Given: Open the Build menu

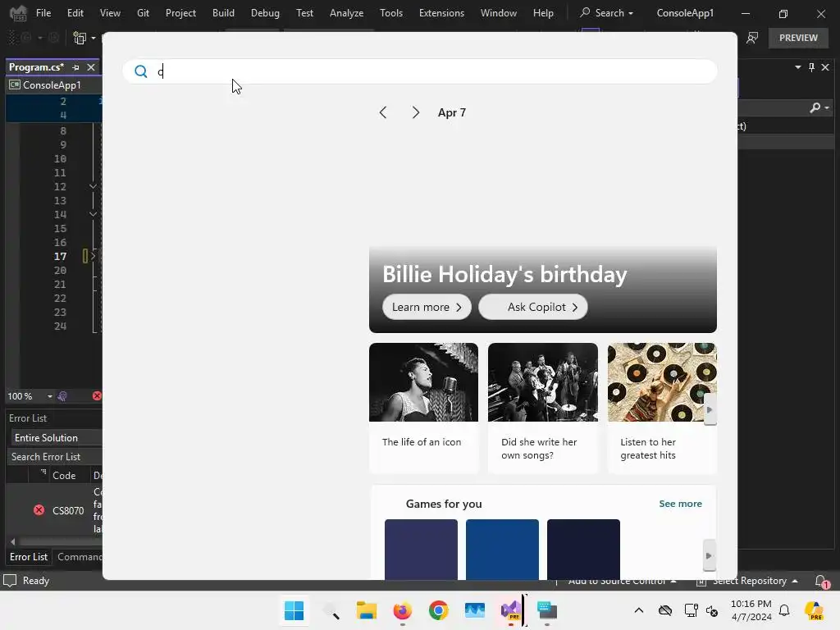Looking at the screenshot, I should click(223, 13).
